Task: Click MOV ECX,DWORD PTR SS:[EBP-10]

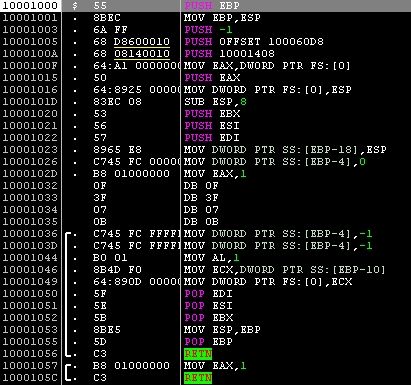Action: click(285, 270)
